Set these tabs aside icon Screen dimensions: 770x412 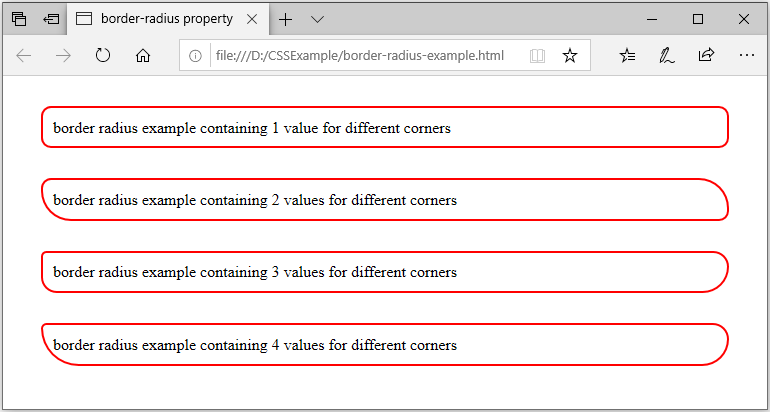pos(51,19)
